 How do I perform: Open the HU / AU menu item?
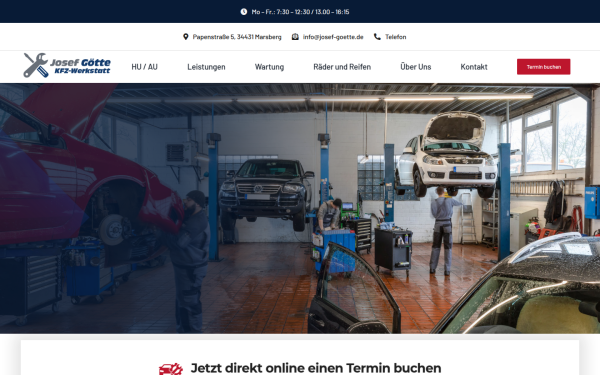pyautogui.click(x=144, y=67)
